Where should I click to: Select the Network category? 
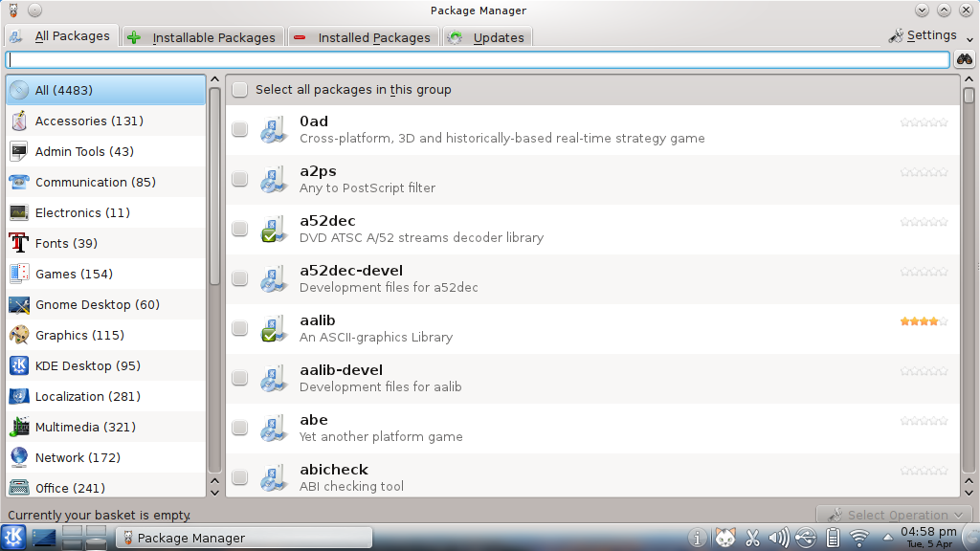pyautogui.click(x=105, y=457)
